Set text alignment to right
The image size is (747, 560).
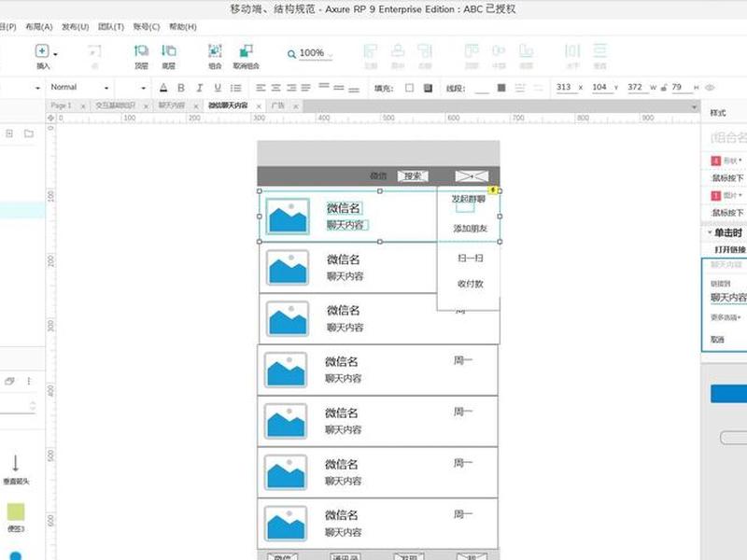(291, 88)
